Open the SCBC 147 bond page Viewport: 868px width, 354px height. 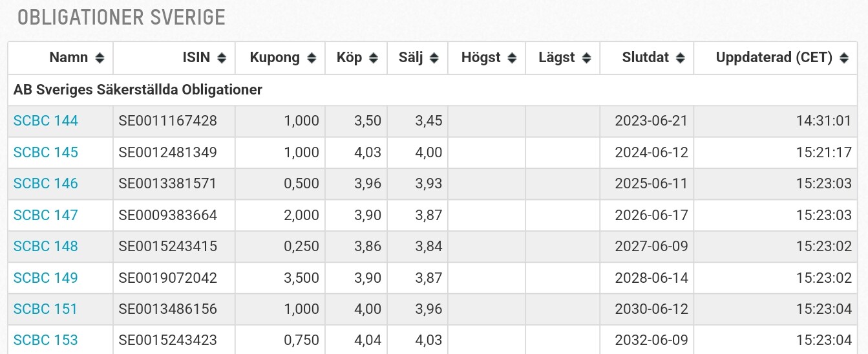point(46,216)
